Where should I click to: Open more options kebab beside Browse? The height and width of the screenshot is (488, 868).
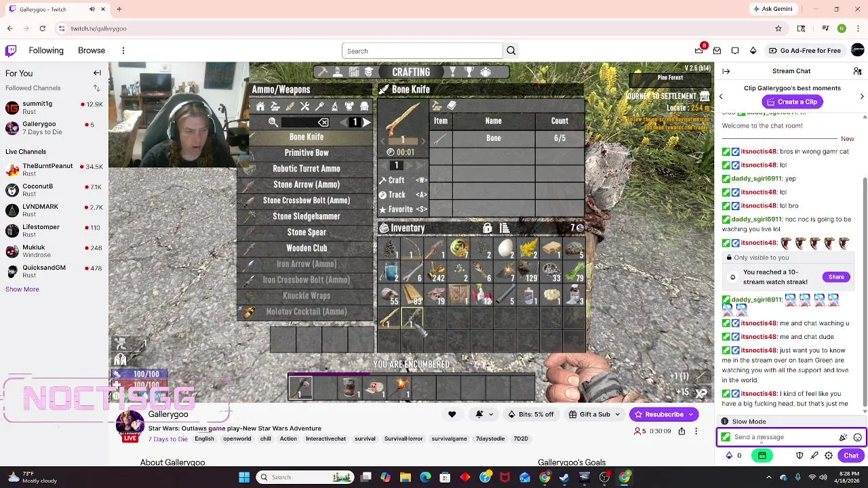point(123,51)
